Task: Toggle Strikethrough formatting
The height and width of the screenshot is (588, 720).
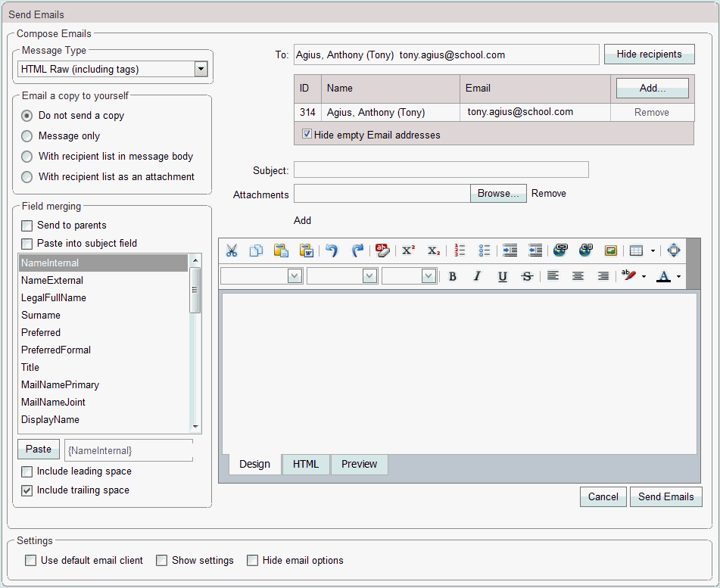Action: pyautogui.click(x=527, y=276)
